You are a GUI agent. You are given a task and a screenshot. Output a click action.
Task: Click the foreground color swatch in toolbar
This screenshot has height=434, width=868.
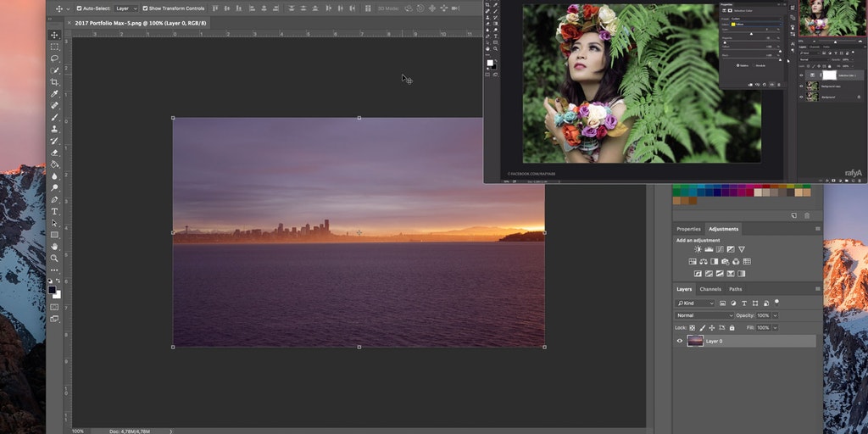52,290
